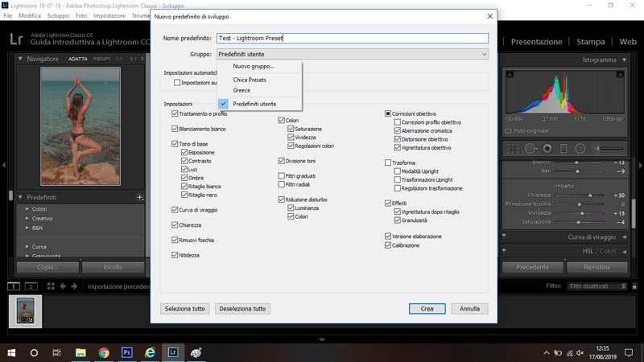Close the Nuovo predefinito di sviluppo dialog

[x=489, y=16]
